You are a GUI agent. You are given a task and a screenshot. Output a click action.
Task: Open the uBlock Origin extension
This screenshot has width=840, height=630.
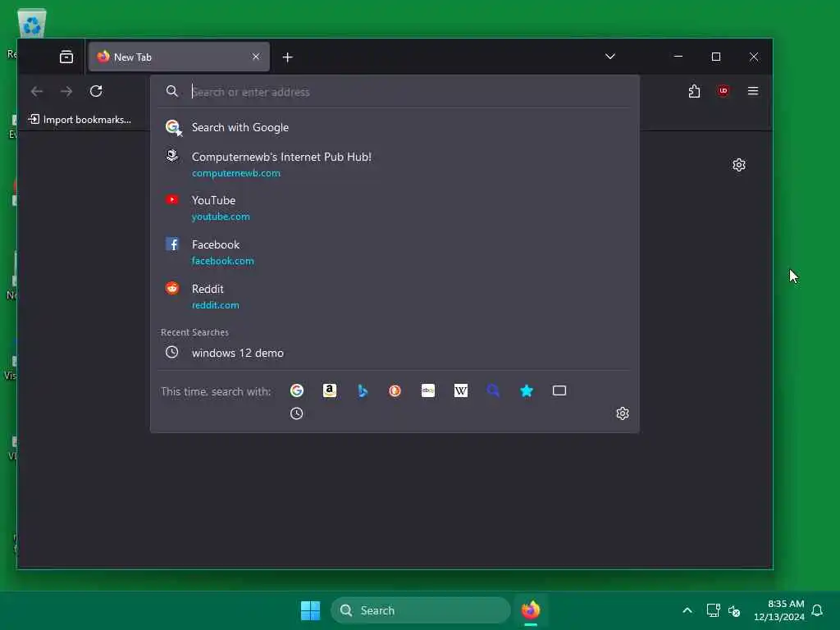click(724, 90)
